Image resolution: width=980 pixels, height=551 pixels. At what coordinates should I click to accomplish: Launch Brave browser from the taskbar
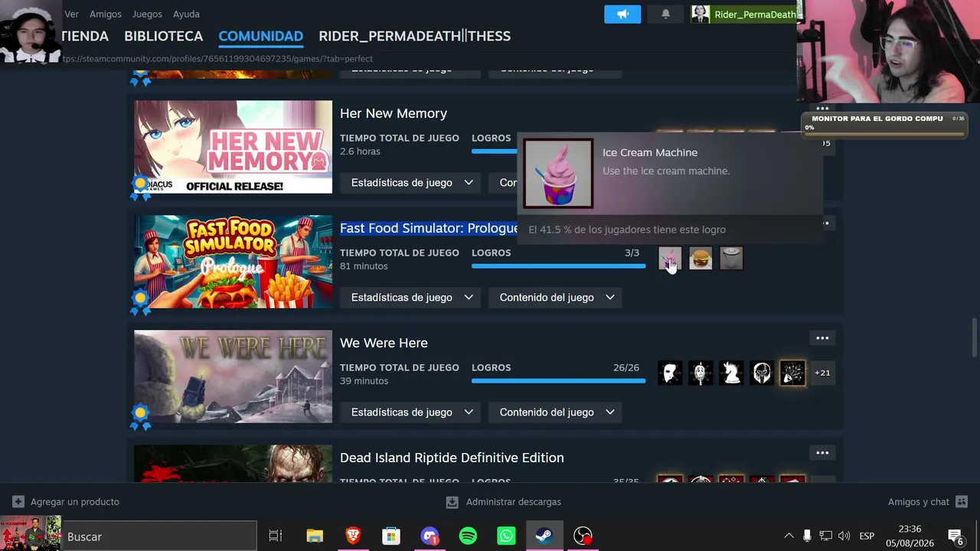353,536
